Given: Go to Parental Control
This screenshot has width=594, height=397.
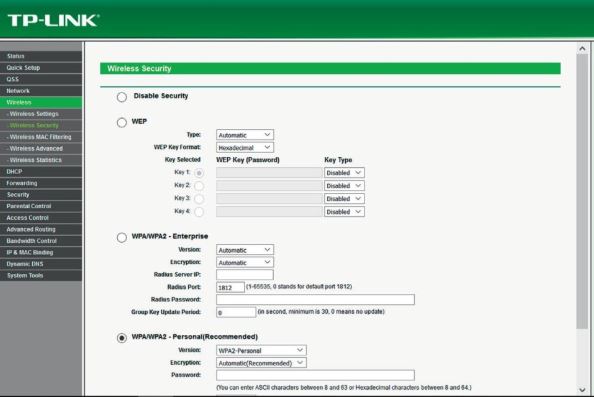Looking at the screenshot, I should pyautogui.click(x=41, y=206).
